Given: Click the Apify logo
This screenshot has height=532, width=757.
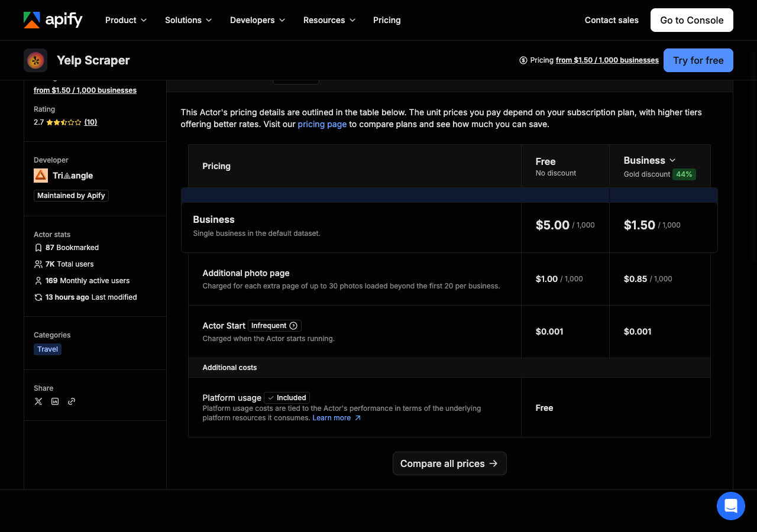Looking at the screenshot, I should [53, 20].
